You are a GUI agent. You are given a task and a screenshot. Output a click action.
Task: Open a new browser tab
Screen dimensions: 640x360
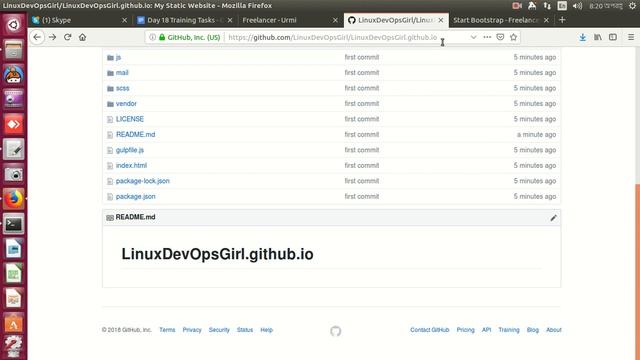point(562,20)
